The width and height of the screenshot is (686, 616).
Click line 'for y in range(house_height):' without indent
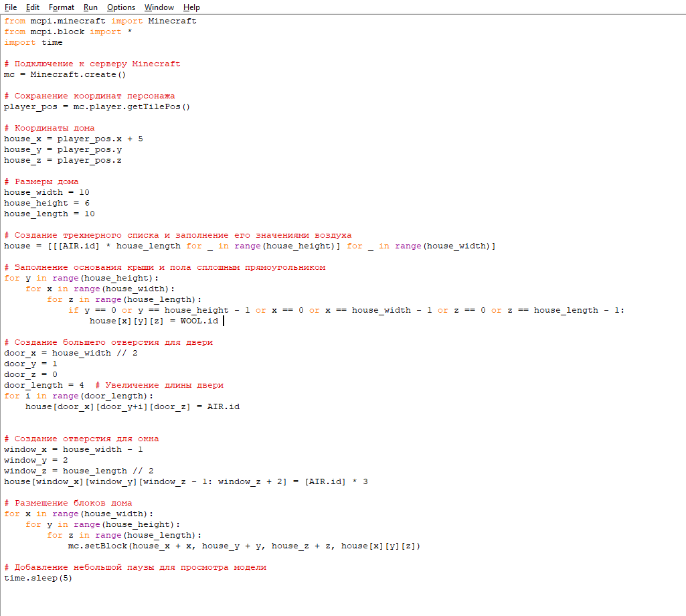point(82,279)
